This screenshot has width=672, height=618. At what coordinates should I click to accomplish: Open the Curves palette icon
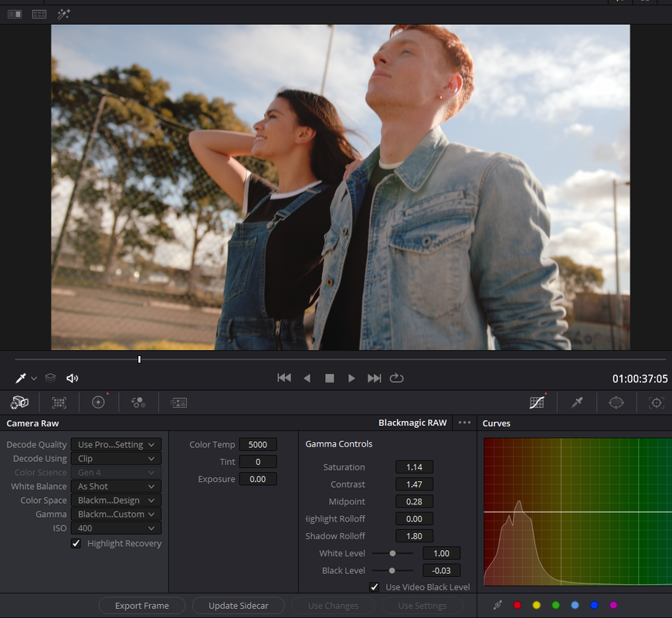[537, 402]
